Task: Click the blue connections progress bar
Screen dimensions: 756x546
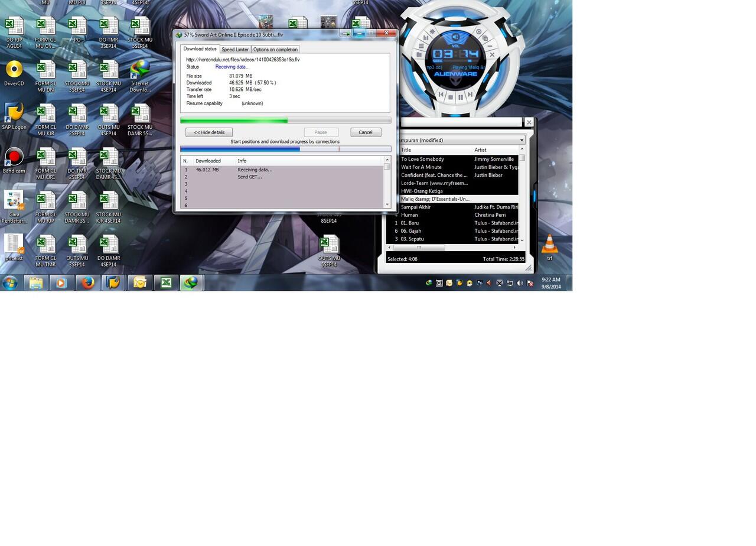Action: click(x=286, y=149)
